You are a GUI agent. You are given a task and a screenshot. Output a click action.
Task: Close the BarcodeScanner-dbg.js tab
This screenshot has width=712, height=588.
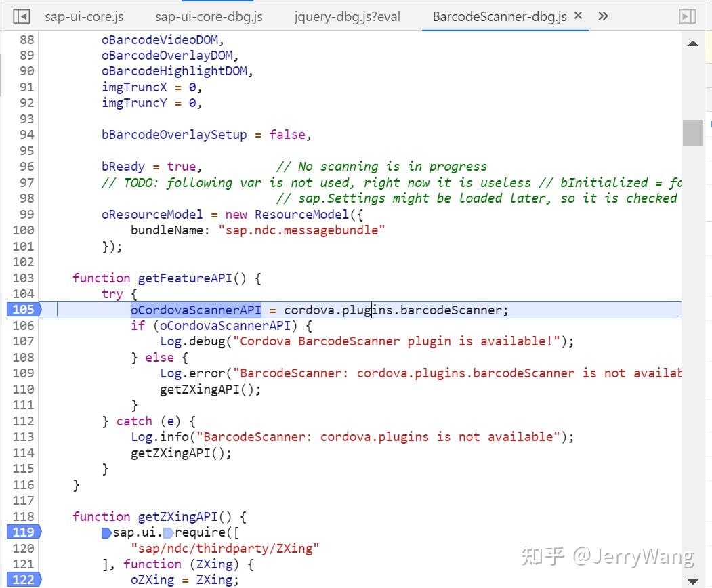[x=578, y=16]
